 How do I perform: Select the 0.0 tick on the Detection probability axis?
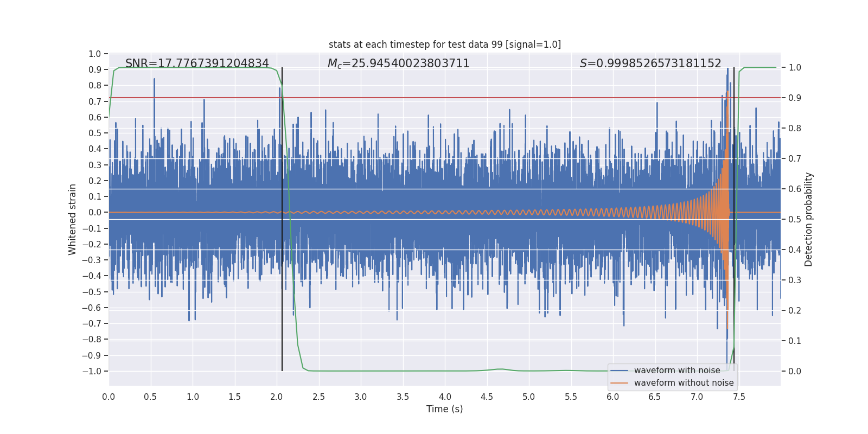coord(795,372)
